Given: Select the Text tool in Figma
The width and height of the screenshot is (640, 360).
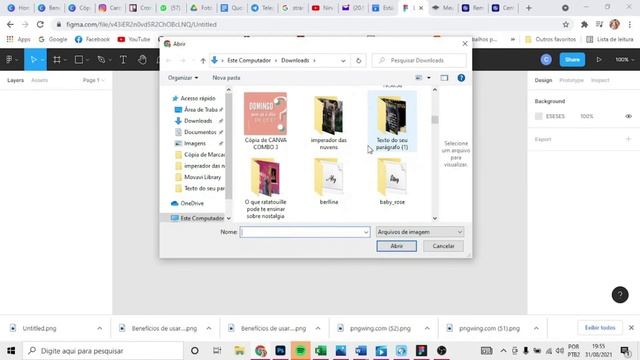Looking at the screenshot, I should pyautogui.click(x=123, y=60).
